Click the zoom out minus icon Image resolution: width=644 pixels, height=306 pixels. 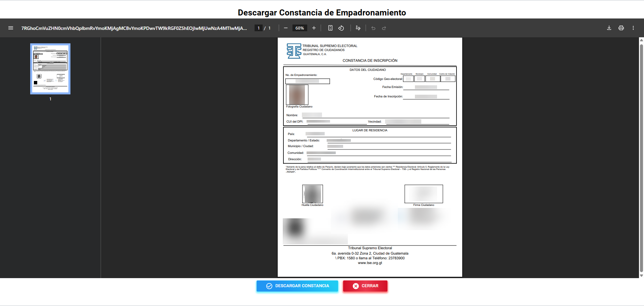tap(286, 28)
